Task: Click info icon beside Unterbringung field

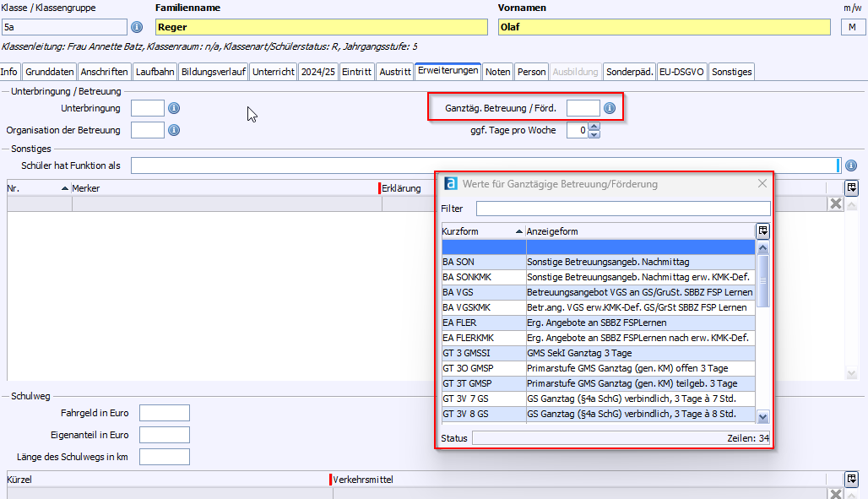Action: (174, 109)
